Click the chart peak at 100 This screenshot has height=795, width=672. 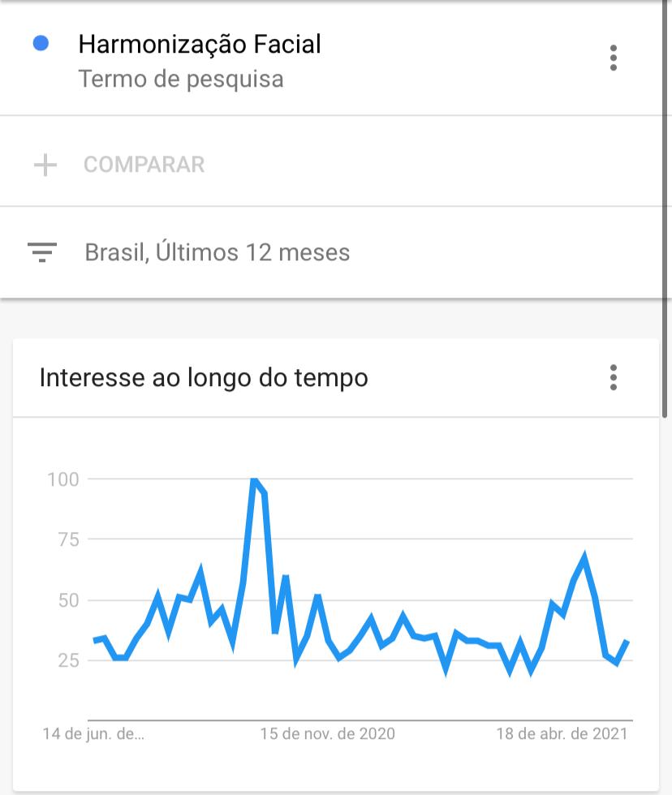click(x=255, y=479)
